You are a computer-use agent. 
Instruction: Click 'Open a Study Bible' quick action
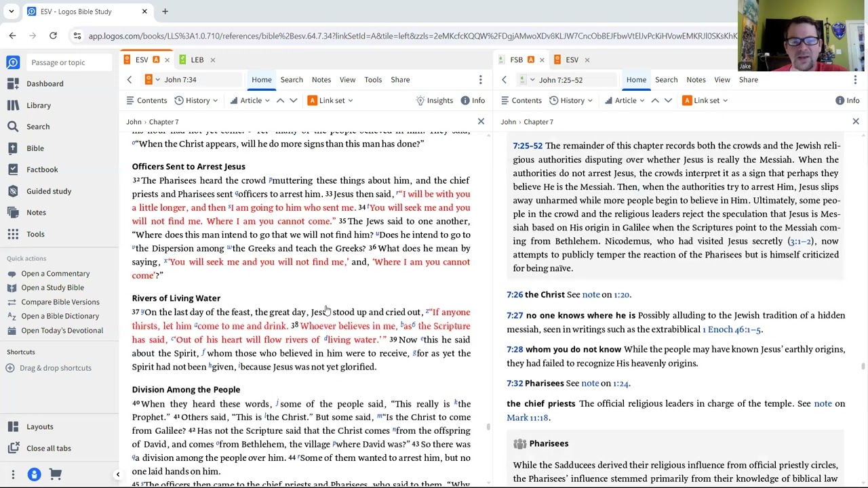45,287
